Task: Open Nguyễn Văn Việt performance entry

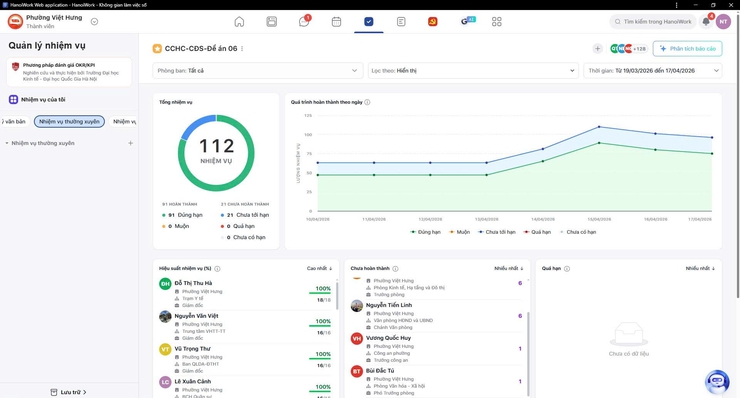Action: coord(245,327)
